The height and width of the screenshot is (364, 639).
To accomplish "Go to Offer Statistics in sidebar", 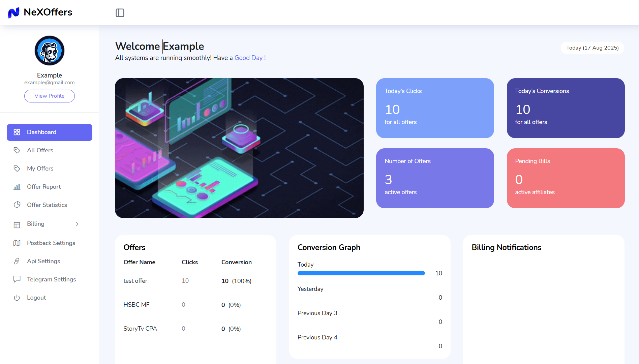I will tap(47, 205).
